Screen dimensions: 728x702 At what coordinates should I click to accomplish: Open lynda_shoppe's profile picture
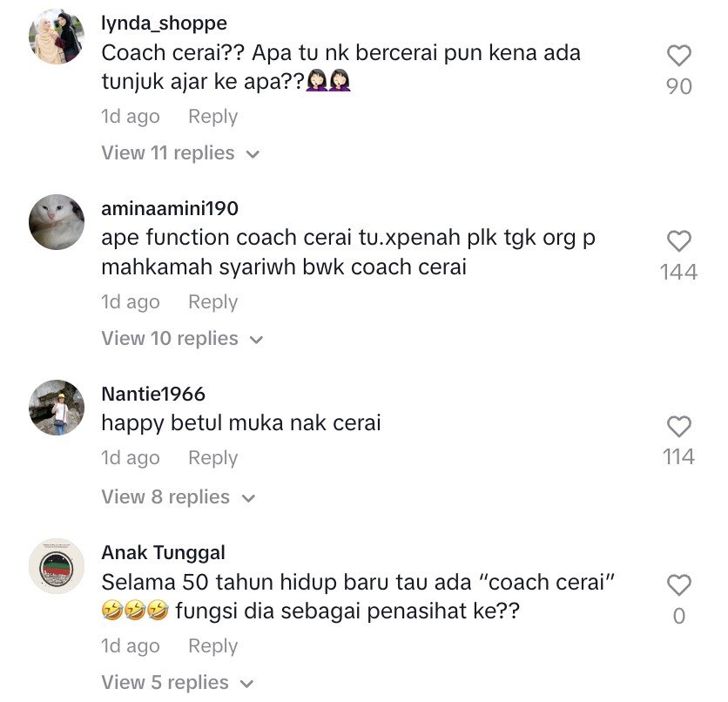[57, 37]
